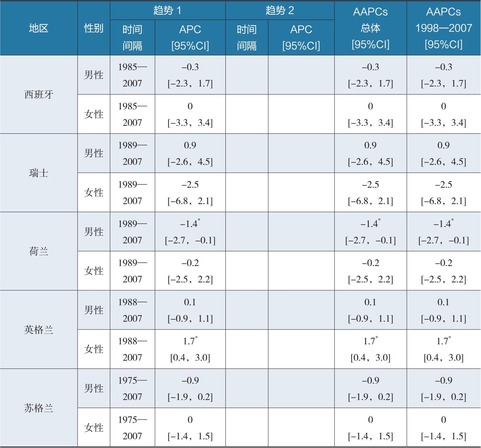Click the 趋势 1 header cell
481x448 pixels.
click(168, 10)
